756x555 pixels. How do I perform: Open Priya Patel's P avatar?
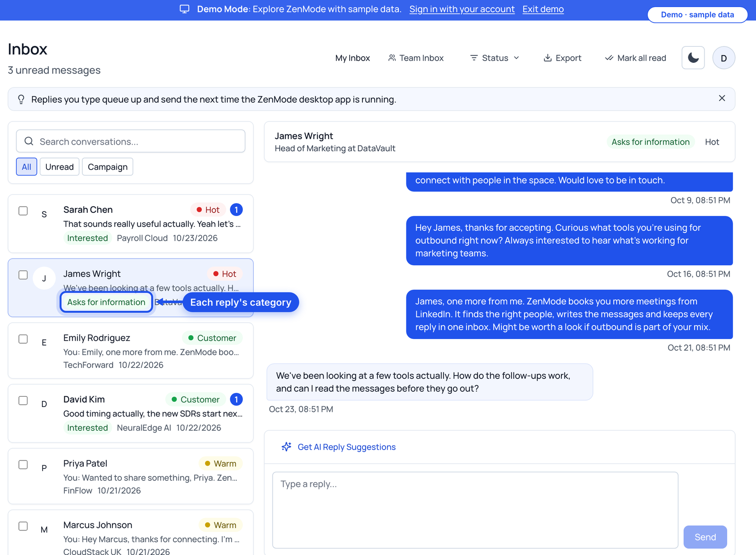tap(44, 468)
